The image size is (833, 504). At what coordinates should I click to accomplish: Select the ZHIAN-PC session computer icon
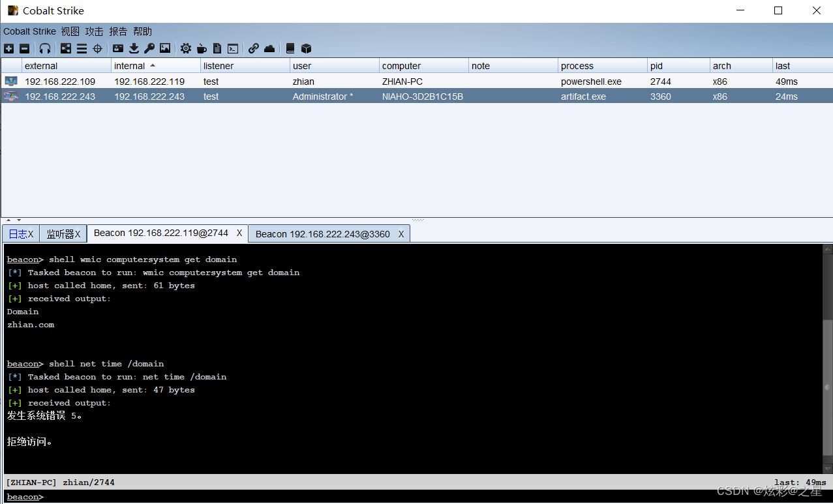point(11,82)
